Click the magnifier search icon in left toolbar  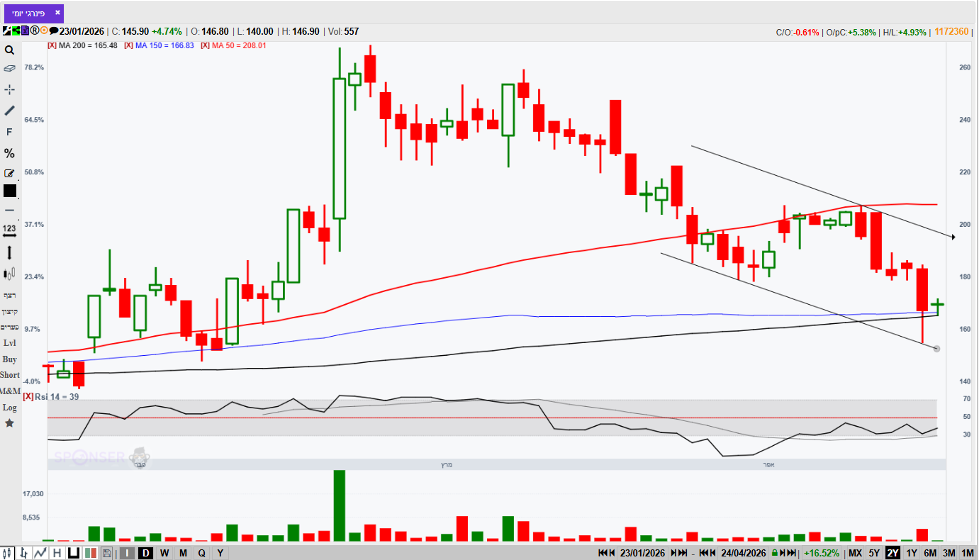[9, 50]
